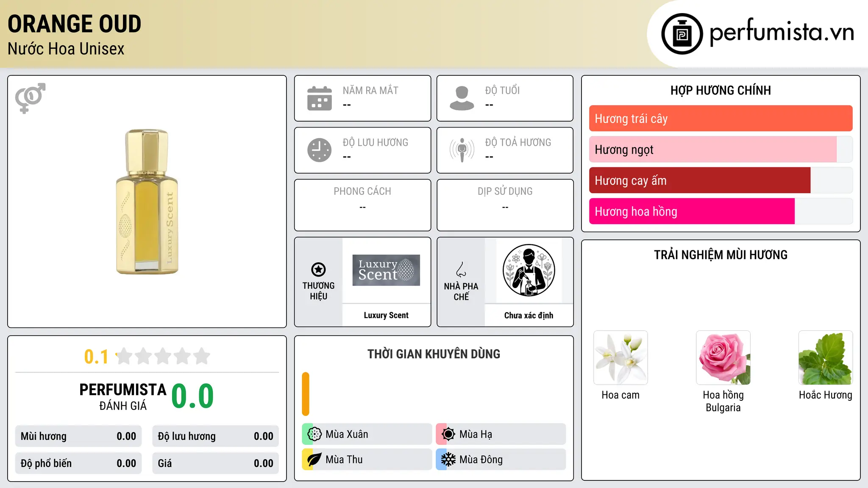
Task: Click the Nước Hoa Unisex subtitle
Action: [66, 49]
